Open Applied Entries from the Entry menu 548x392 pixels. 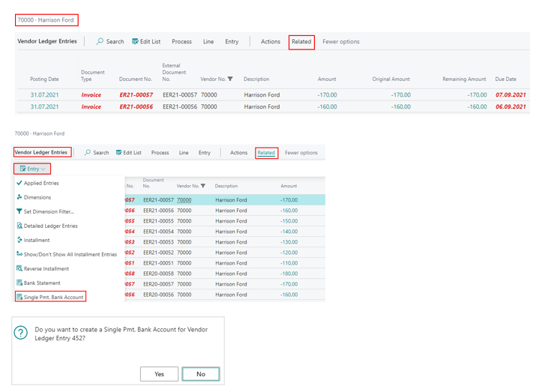(x=40, y=183)
